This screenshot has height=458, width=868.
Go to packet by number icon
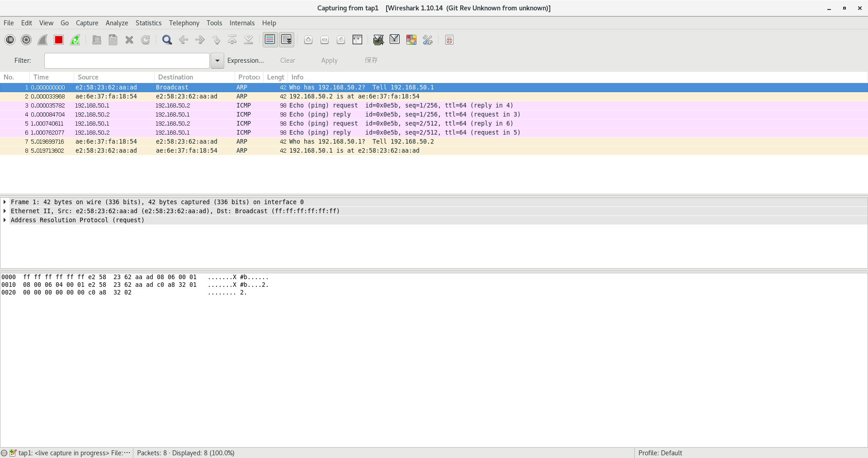pos(216,40)
